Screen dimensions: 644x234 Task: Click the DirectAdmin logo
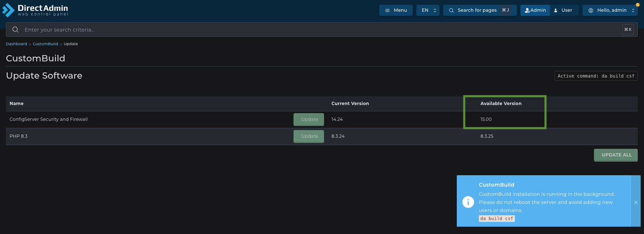35,10
